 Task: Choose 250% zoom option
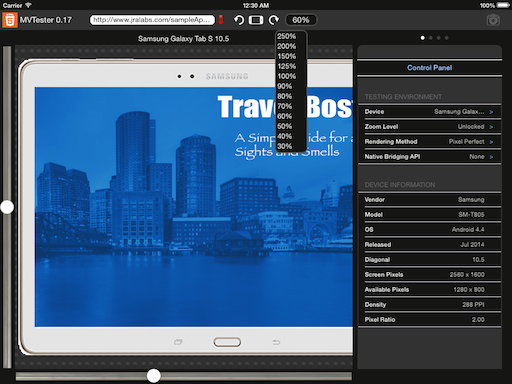(287, 36)
